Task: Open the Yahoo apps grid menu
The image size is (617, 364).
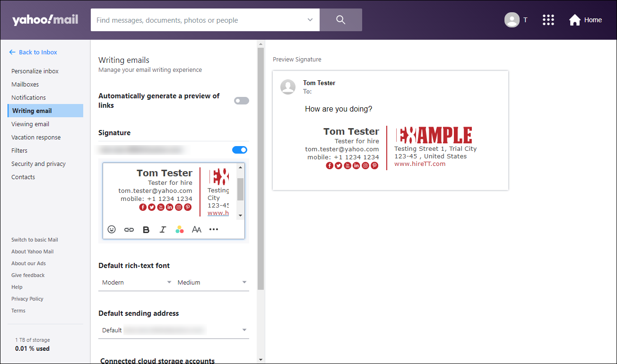Action: click(548, 20)
